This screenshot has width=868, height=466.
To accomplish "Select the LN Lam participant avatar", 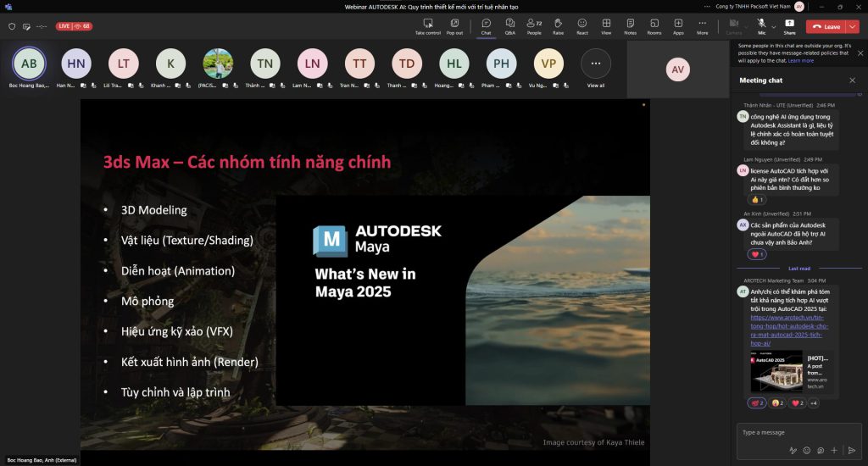I will (x=312, y=64).
